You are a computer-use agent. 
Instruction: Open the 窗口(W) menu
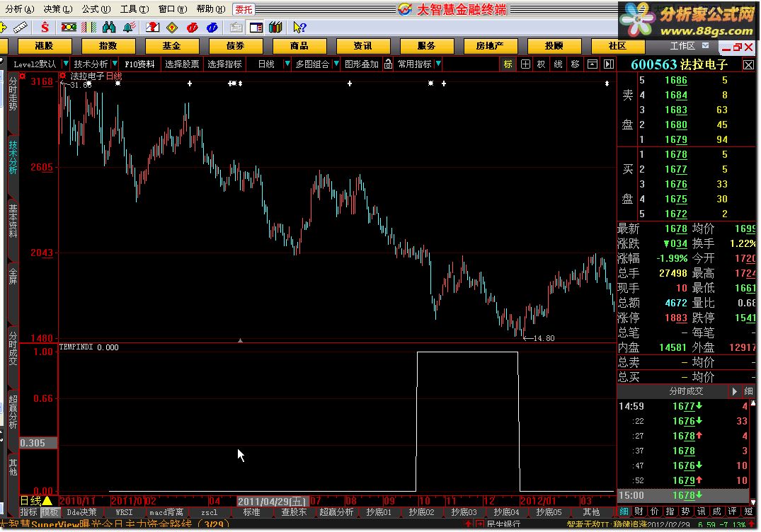coord(173,8)
